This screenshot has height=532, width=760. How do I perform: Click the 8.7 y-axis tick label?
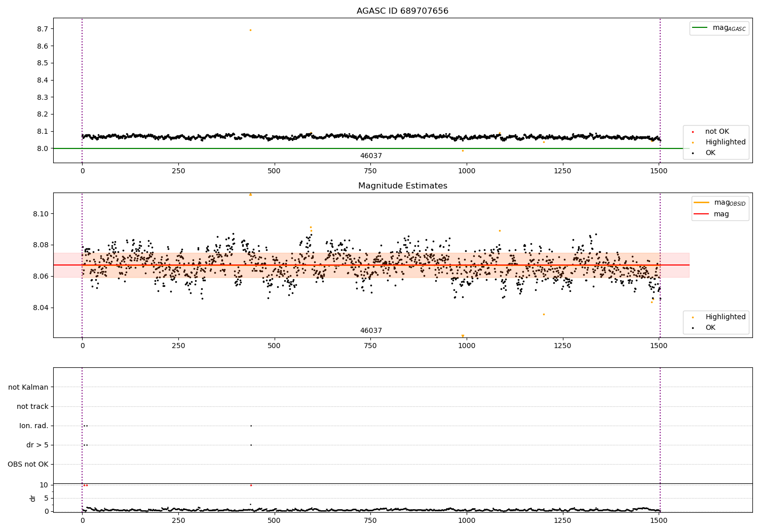tap(43, 29)
